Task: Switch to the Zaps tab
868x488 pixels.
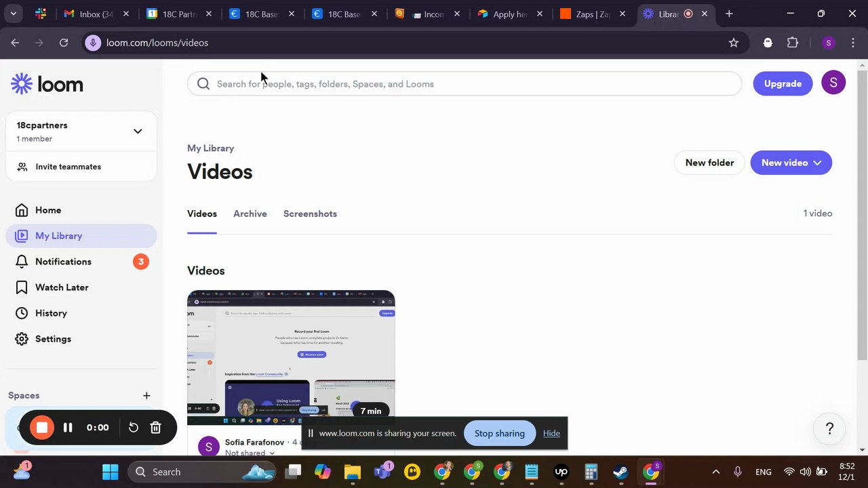Action: coord(594,14)
